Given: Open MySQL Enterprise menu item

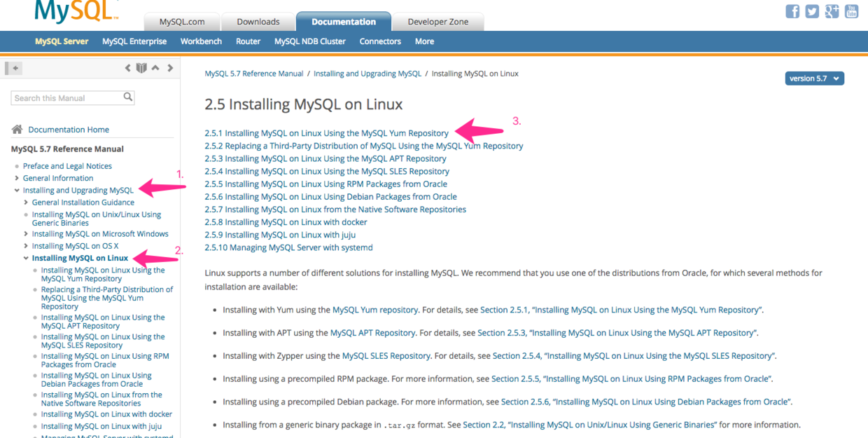Looking at the screenshot, I should pos(134,41).
